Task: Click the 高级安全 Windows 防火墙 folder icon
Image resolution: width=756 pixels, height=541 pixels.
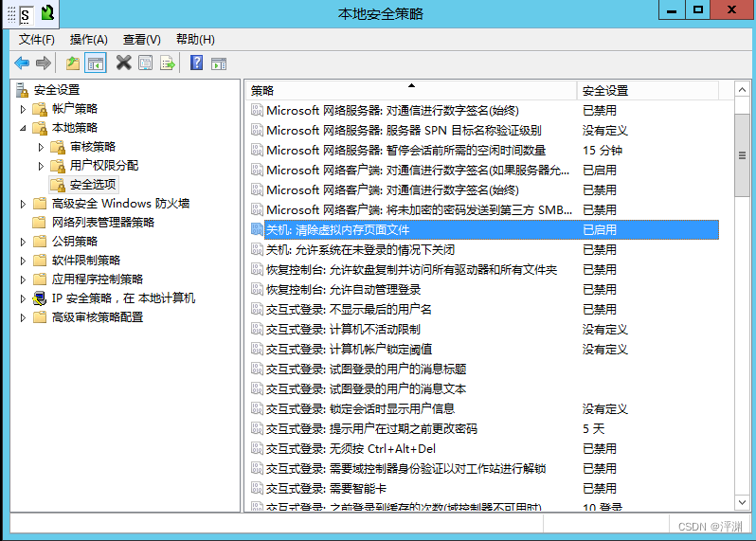Action: [x=40, y=204]
